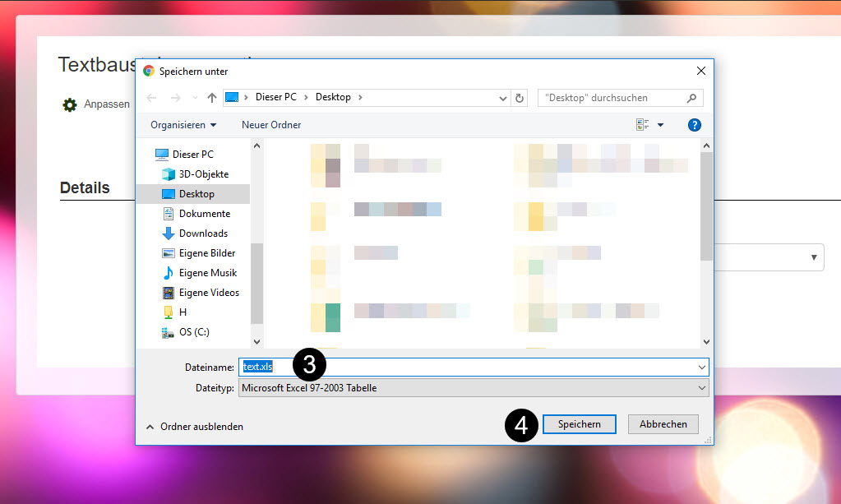
Task: Click the Up folder arrow button
Action: pyautogui.click(x=212, y=98)
